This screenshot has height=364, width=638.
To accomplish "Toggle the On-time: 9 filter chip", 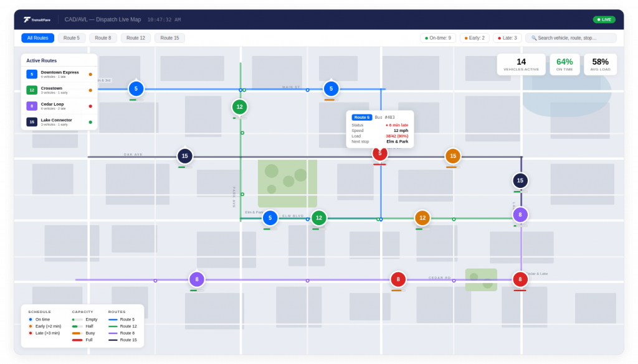I will coord(438,37).
